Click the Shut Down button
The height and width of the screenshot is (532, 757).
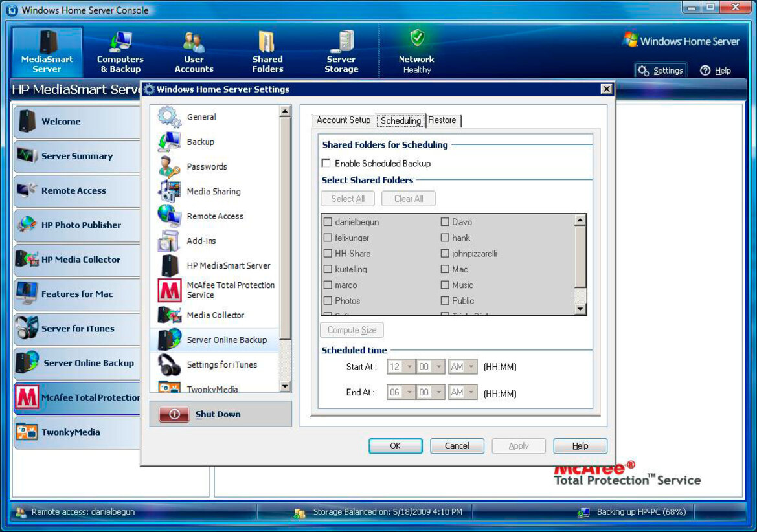[x=221, y=414]
